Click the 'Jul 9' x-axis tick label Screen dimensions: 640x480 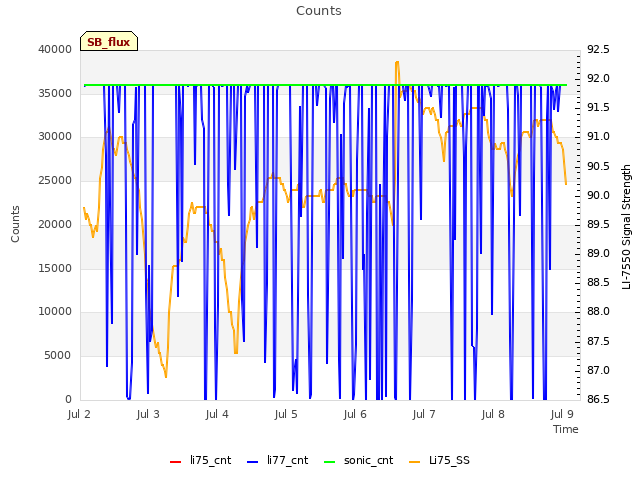tap(562, 414)
